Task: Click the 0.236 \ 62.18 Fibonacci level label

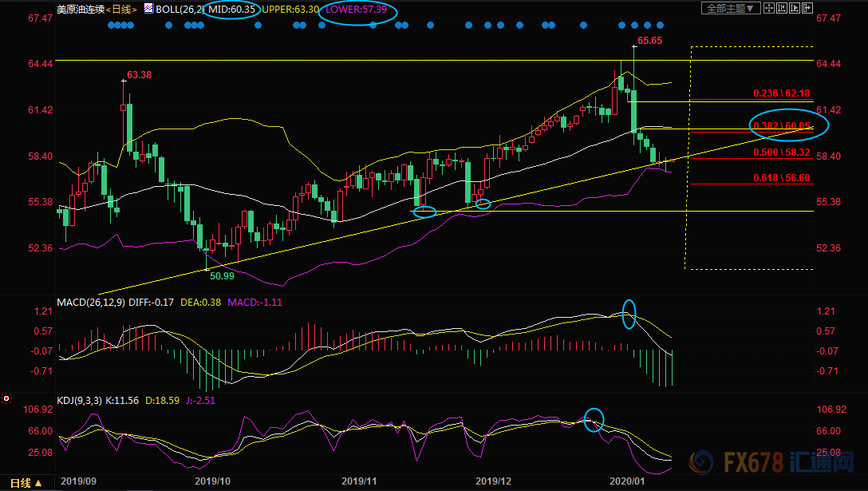Action: (x=782, y=93)
